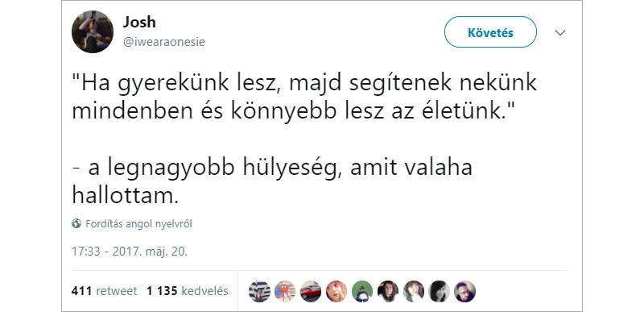Click the globe translation icon
Screen dimensions: 644x312
tap(76, 223)
